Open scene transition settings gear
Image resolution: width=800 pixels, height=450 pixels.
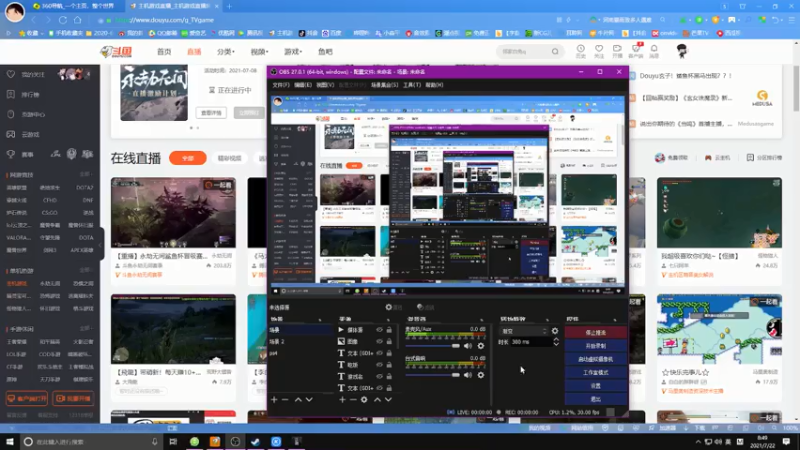click(555, 331)
